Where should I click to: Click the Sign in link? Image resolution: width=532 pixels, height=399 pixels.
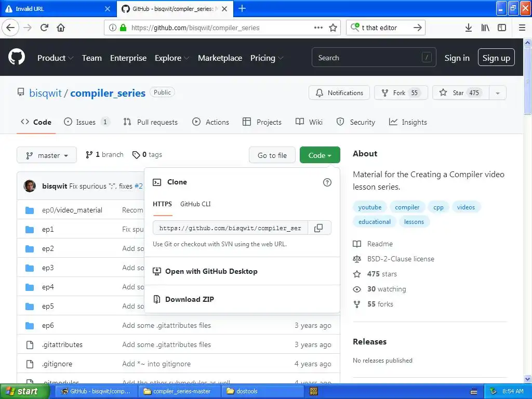[457, 58]
